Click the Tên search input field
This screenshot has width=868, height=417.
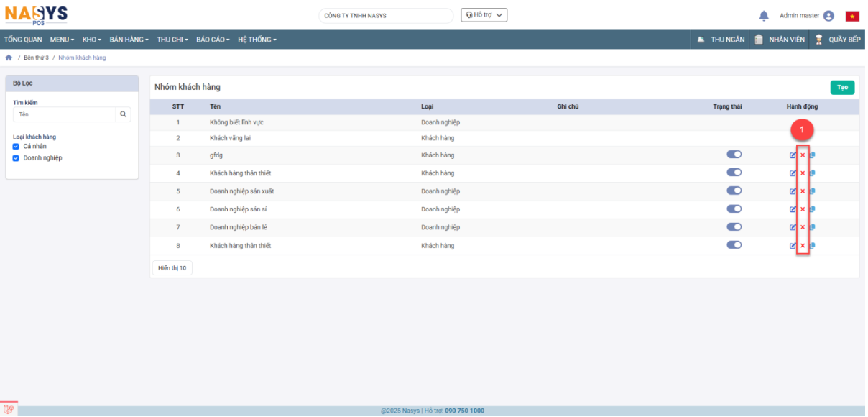(65, 114)
